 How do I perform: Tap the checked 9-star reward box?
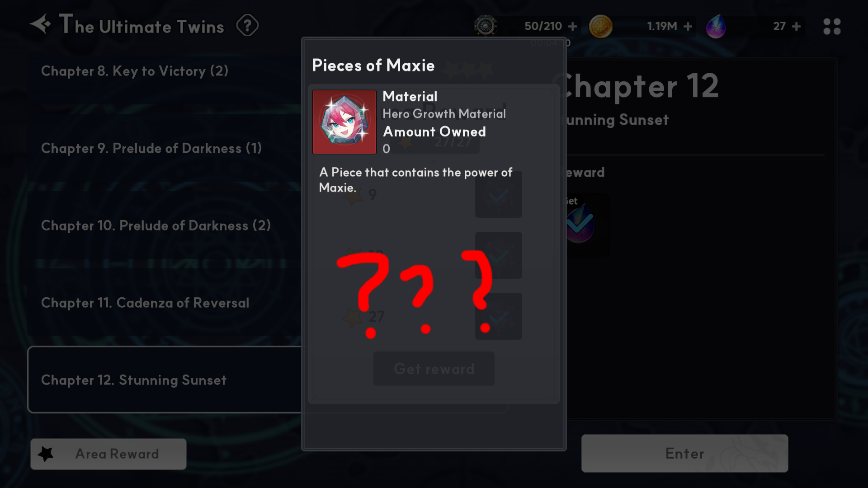point(499,194)
